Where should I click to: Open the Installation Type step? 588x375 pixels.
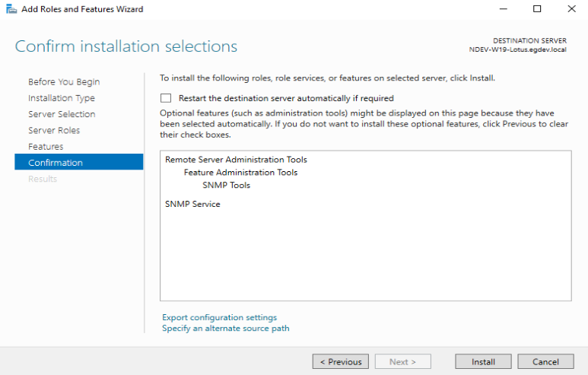(x=62, y=98)
